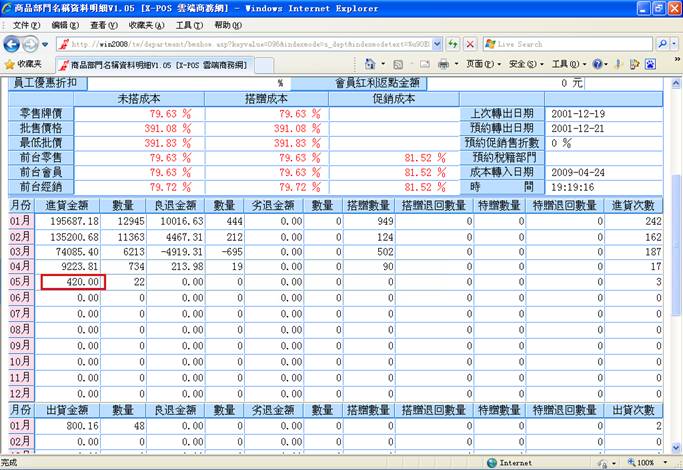Open the 工具(T) menu in menu bar
Image resolution: width=683 pixels, height=470 pixels.
tap(188, 25)
